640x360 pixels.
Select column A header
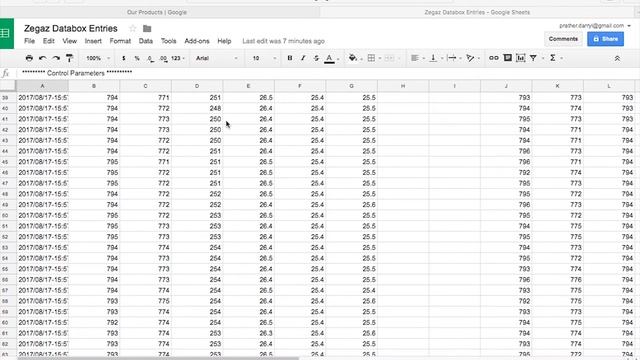click(42, 86)
